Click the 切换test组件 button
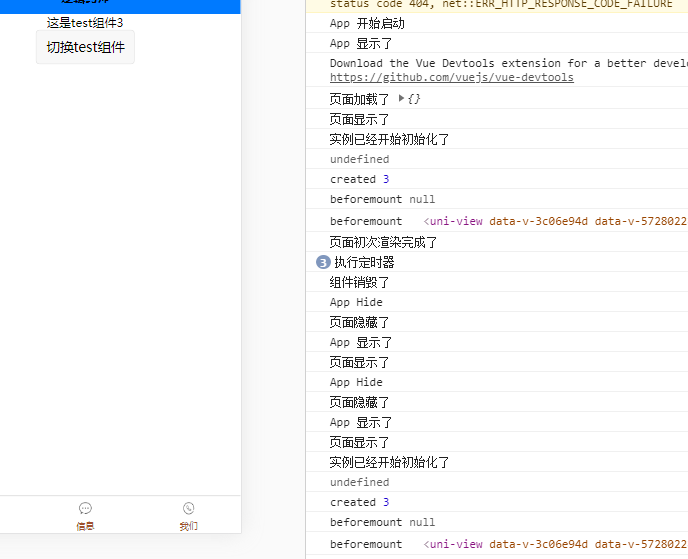Viewport: 688px width, 559px height. (85, 47)
